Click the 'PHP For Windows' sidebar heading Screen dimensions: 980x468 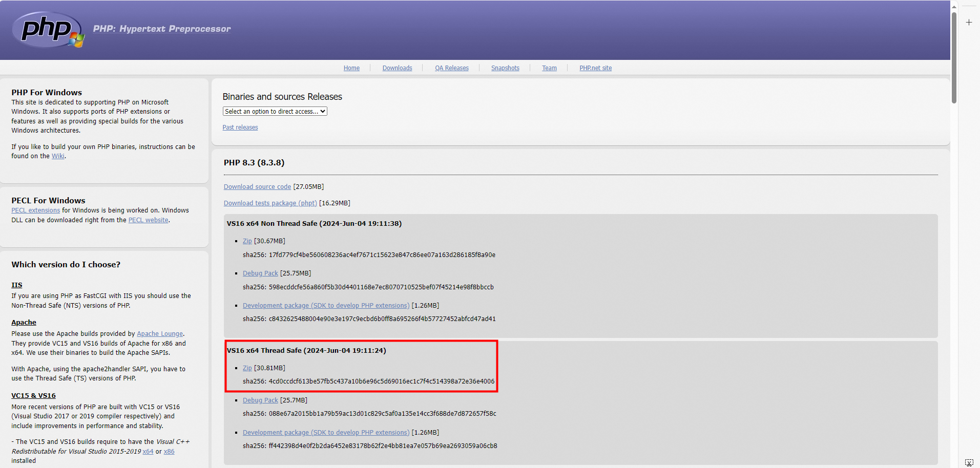(47, 93)
